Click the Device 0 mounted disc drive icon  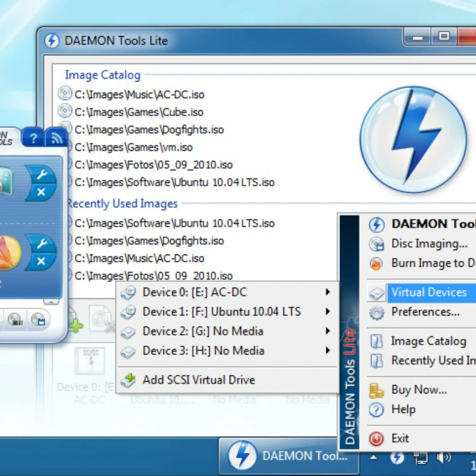pos(129,292)
